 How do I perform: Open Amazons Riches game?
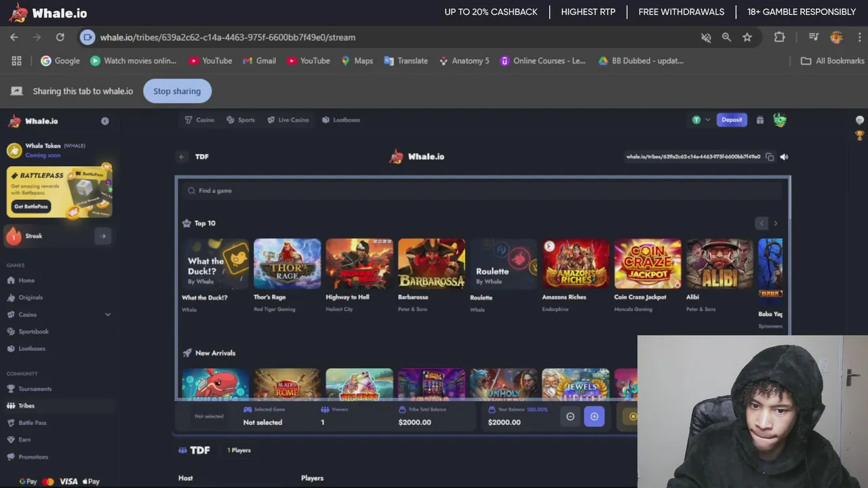(576, 264)
